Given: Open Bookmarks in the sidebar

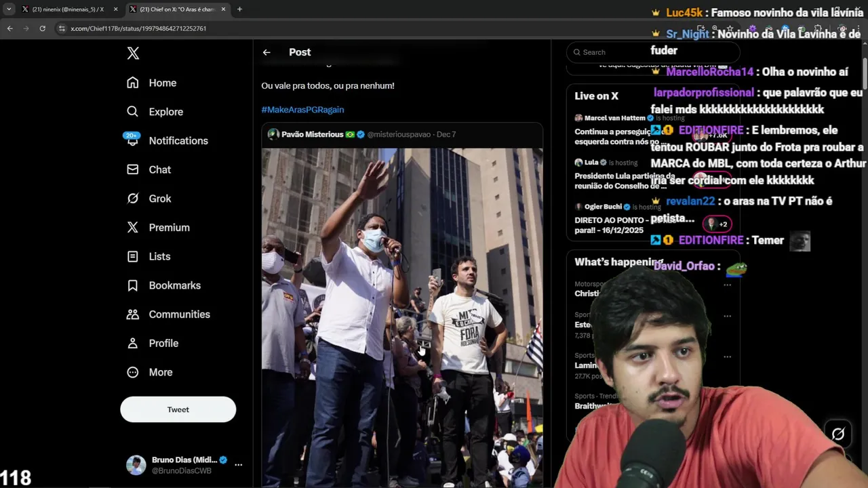Looking at the screenshot, I should tap(164, 285).
